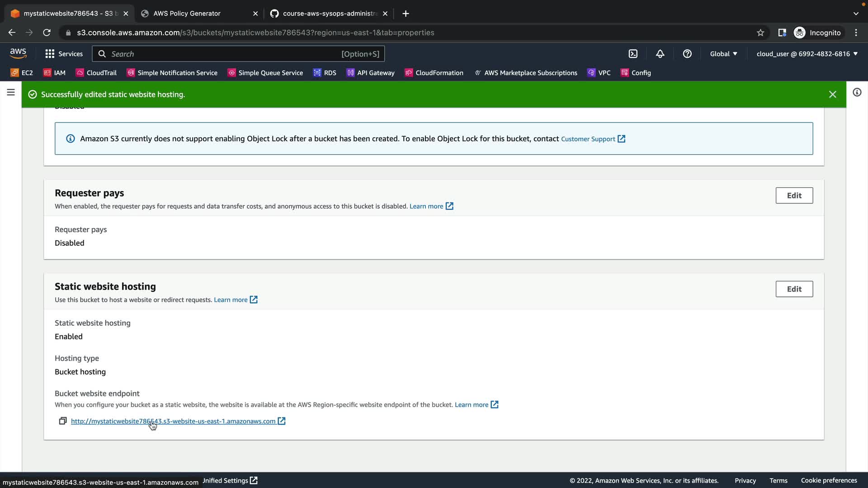868x488 pixels.
Task: Open the notifications bell icon
Action: tap(660, 54)
